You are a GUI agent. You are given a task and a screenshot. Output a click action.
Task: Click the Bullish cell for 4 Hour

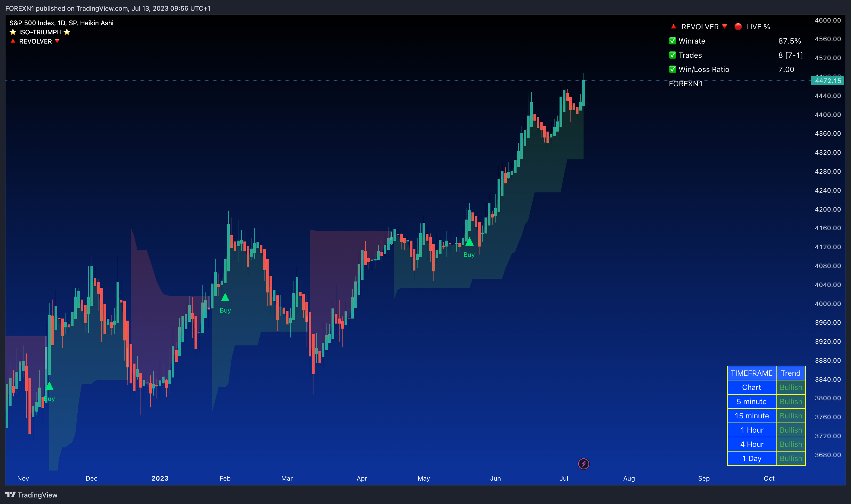point(791,444)
